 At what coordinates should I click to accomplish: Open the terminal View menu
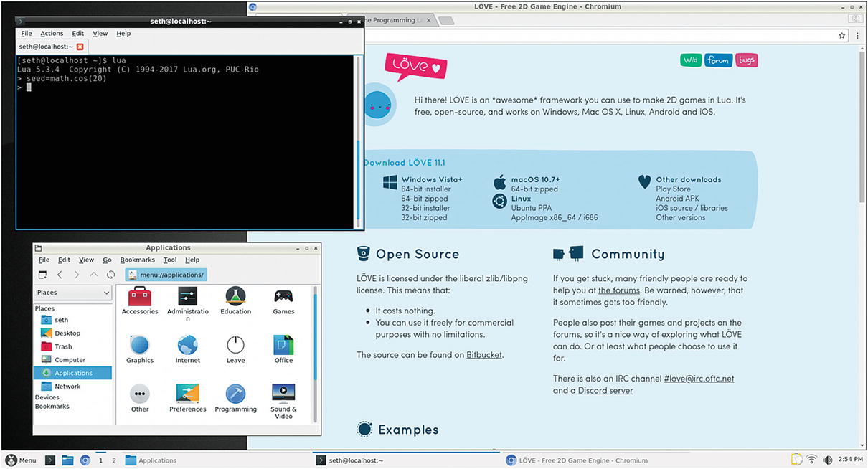click(100, 34)
